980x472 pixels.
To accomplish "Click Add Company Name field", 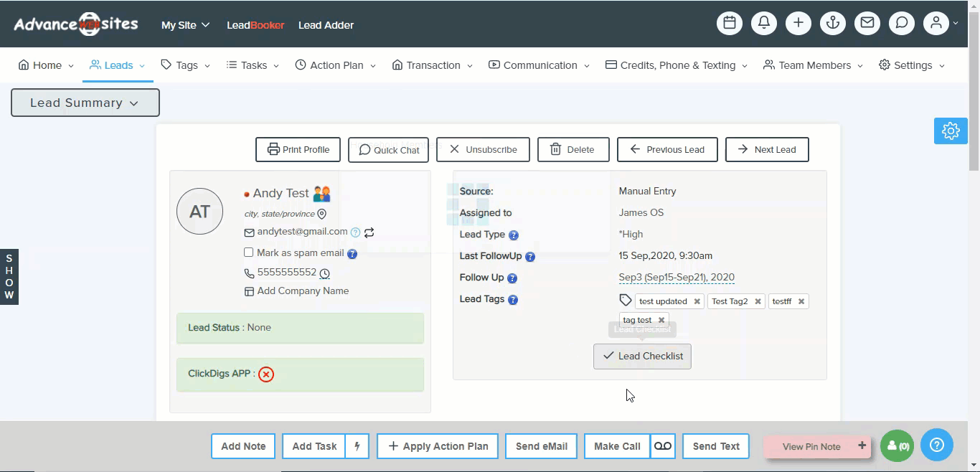I will click(x=302, y=291).
